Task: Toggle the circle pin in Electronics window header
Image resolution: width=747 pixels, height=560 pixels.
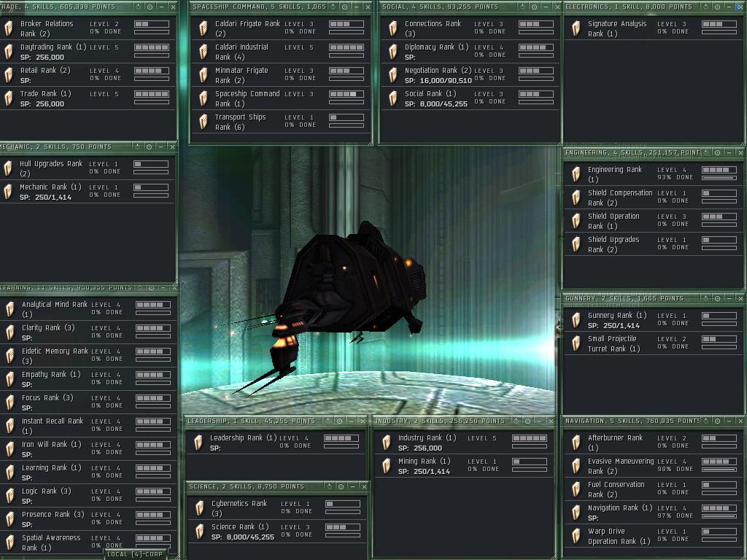Action: [x=718, y=7]
